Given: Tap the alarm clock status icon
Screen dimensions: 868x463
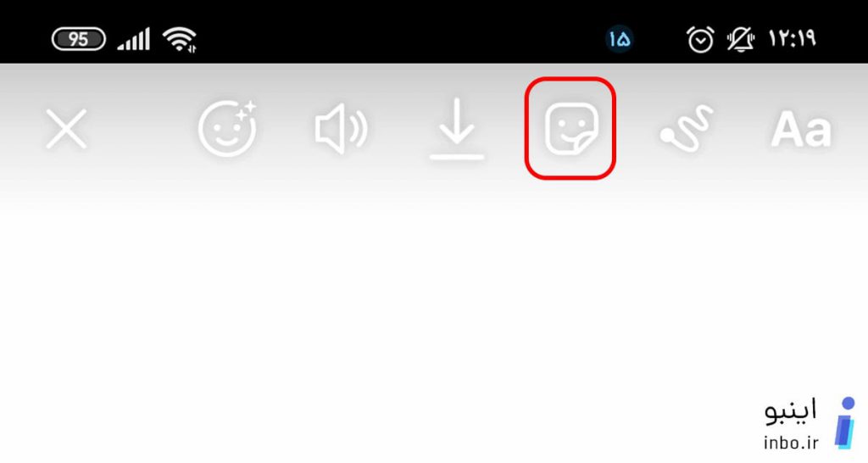Looking at the screenshot, I should click(700, 40).
